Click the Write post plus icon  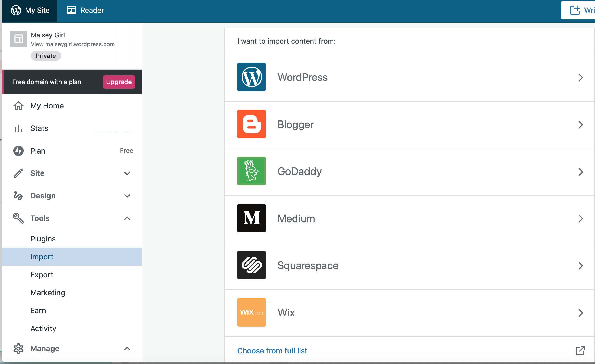click(x=575, y=10)
